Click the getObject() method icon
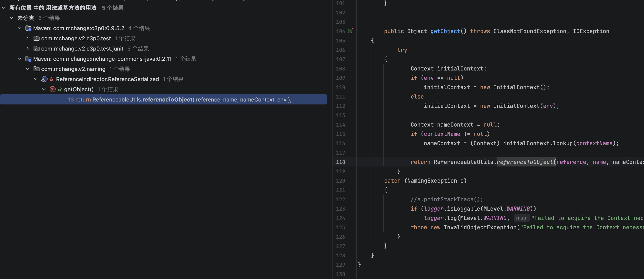This screenshot has height=279, width=644. coord(52,89)
